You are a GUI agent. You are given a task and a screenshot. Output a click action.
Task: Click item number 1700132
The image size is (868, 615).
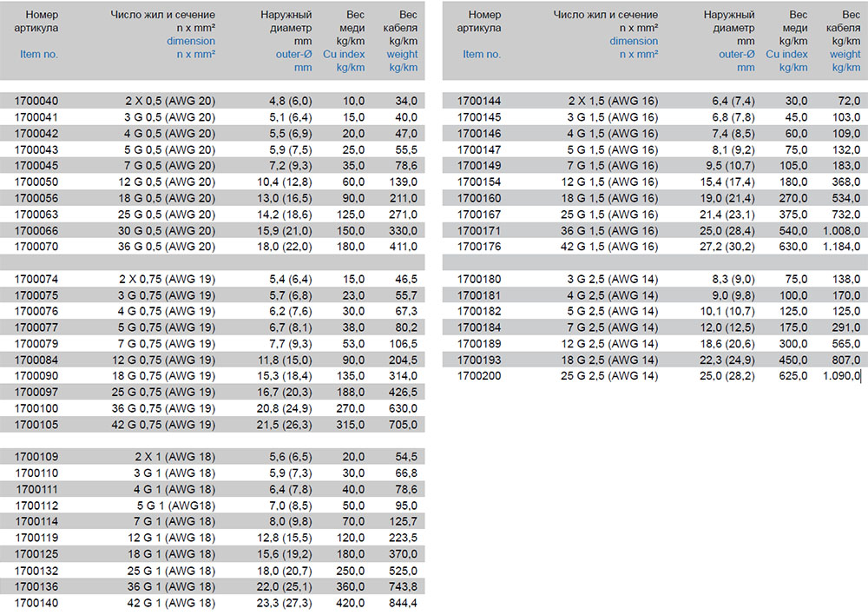coord(36,572)
